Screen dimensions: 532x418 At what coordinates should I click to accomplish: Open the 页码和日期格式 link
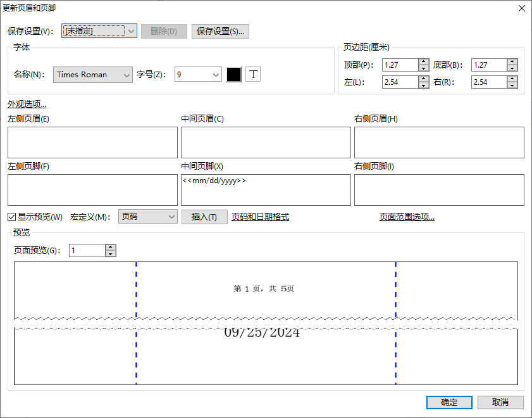pyautogui.click(x=260, y=217)
